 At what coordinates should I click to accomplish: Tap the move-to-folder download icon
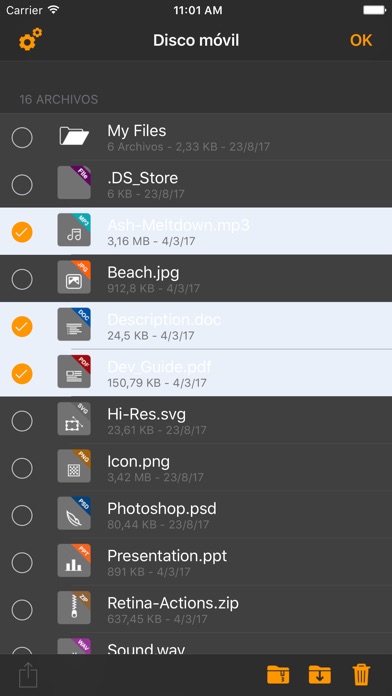point(320,675)
